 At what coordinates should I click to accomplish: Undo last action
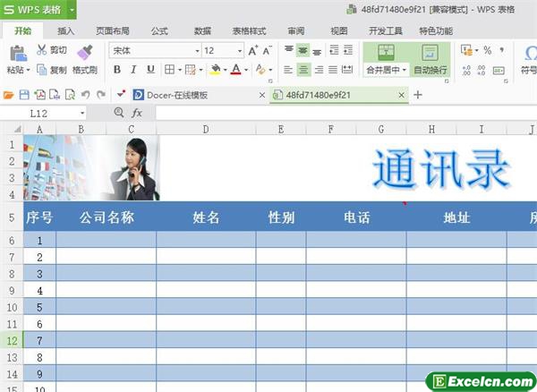(x=86, y=95)
